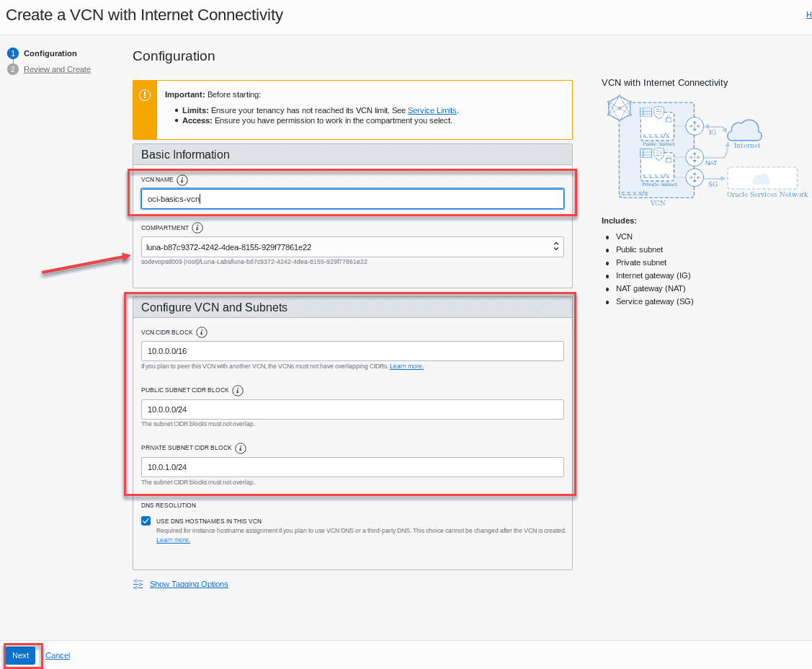Viewport: 812px width, 669px height.
Task: Click the VCN CIDR BLOCK info icon
Action: (x=200, y=332)
